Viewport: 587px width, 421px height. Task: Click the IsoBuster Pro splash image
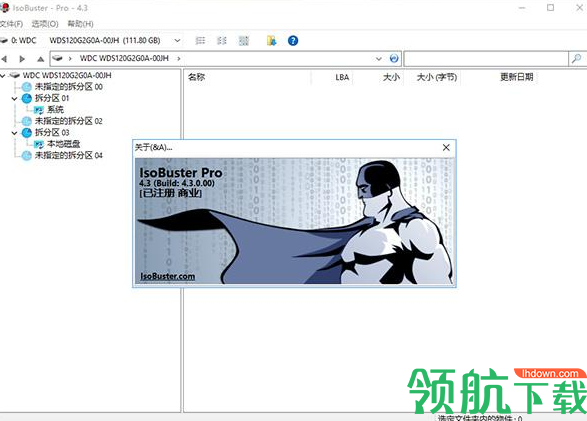coord(294,221)
